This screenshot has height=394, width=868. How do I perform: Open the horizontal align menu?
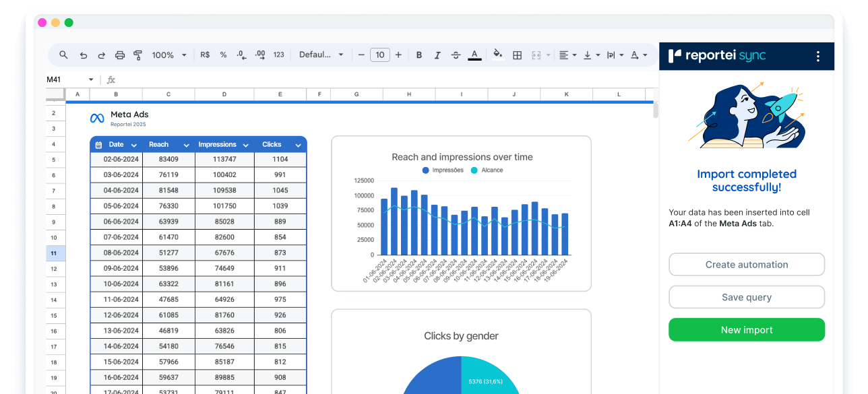click(567, 55)
